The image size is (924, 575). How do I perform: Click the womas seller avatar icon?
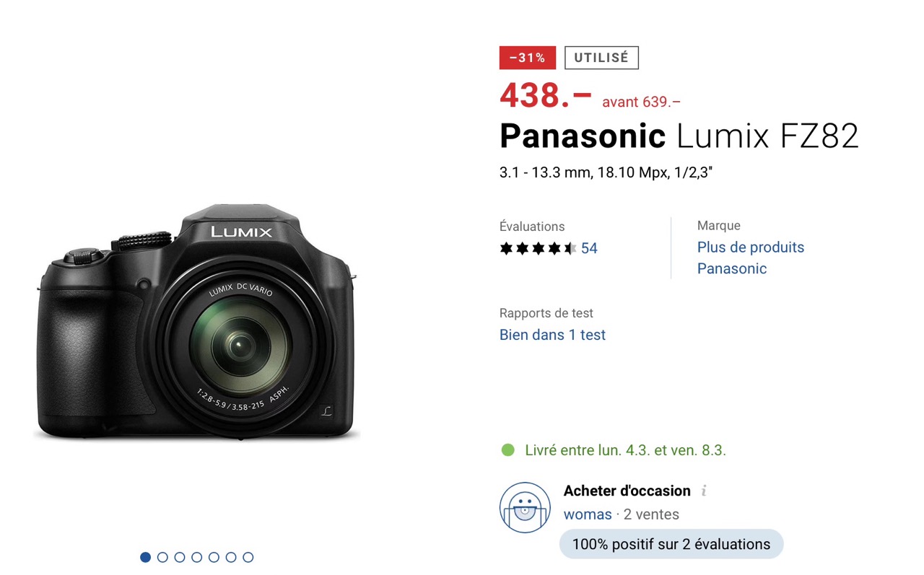coord(525,507)
